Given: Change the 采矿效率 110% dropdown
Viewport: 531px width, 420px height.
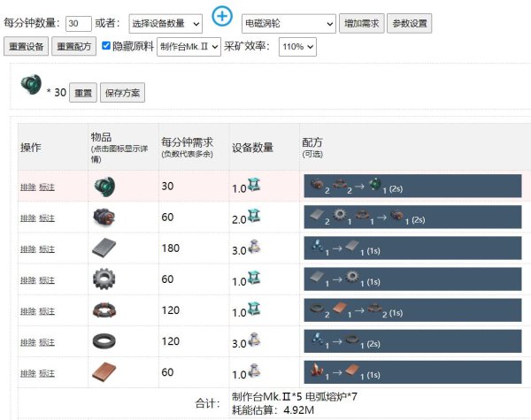Looking at the screenshot, I should (x=301, y=46).
